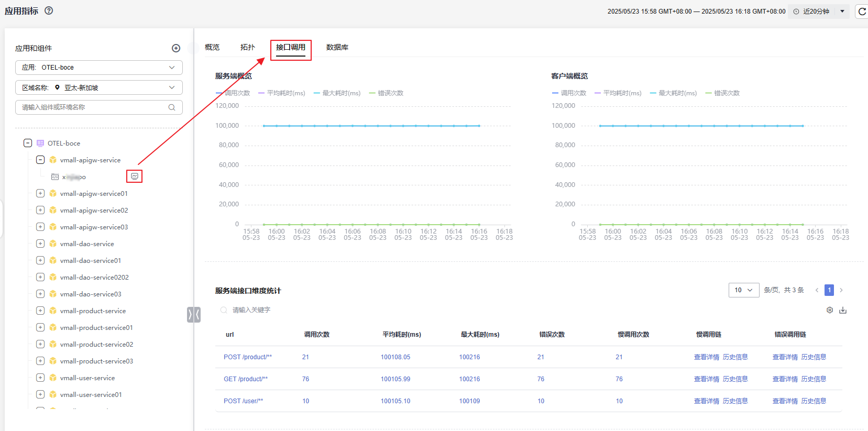This screenshot has width=868, height=431.
Task: Open the 10 per page dropdown
Action: 744,290
